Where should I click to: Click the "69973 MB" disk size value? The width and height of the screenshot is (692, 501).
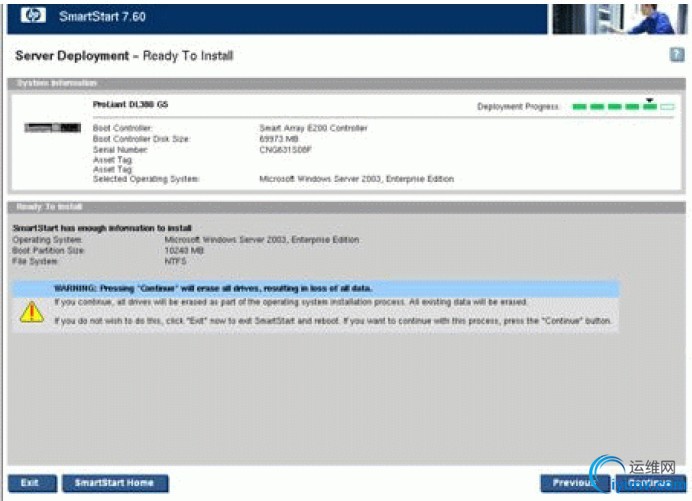(x=279, y=139)
